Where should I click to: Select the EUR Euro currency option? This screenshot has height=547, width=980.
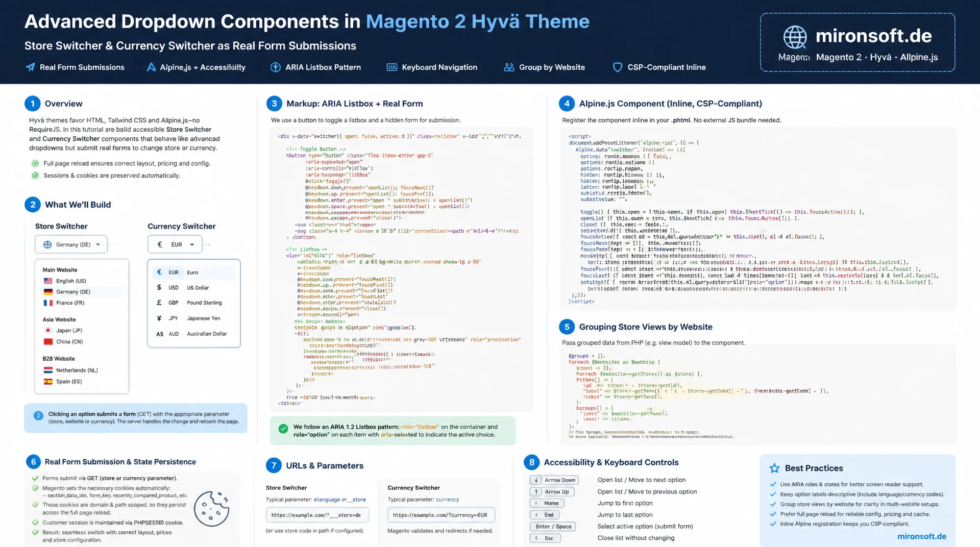click(194, 272)
